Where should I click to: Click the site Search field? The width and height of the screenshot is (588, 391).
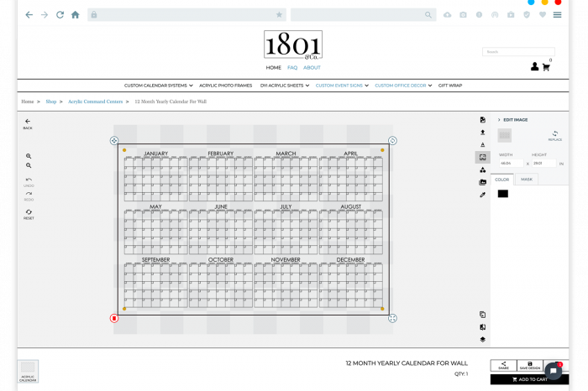coord(518,52)
